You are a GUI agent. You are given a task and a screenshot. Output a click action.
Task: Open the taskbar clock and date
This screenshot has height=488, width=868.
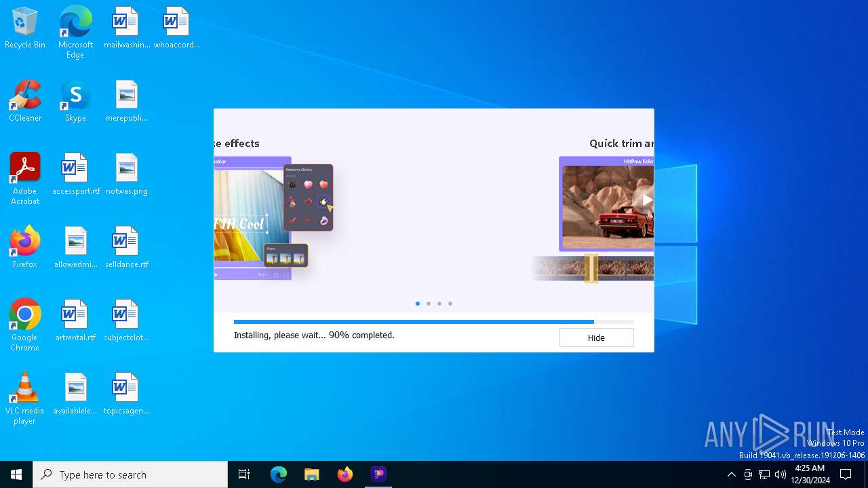coord(810,474)
